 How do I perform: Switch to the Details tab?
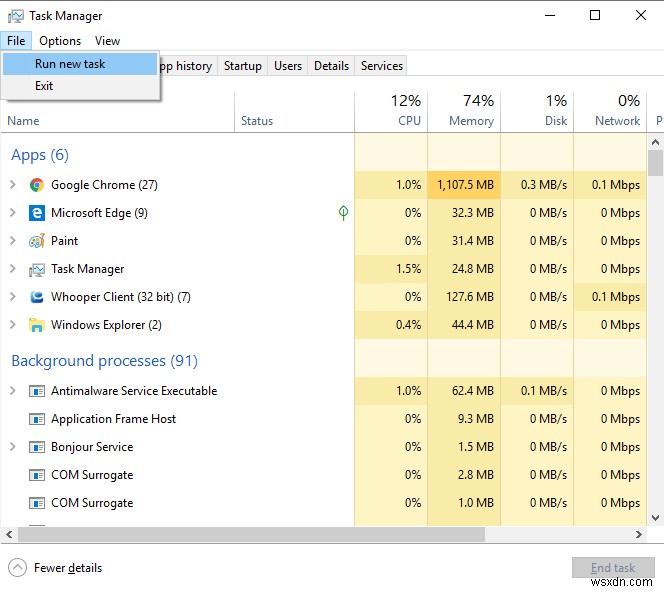[x=331, y=66]
